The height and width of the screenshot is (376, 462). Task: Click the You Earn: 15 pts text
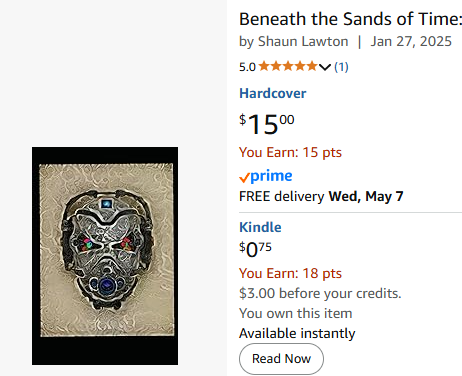(290, 152)
